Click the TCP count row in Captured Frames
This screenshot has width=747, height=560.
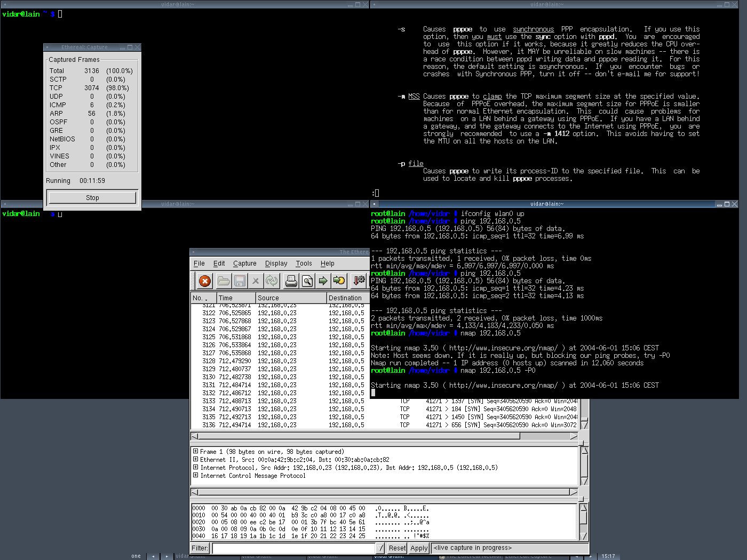click(x=90, y=88)
